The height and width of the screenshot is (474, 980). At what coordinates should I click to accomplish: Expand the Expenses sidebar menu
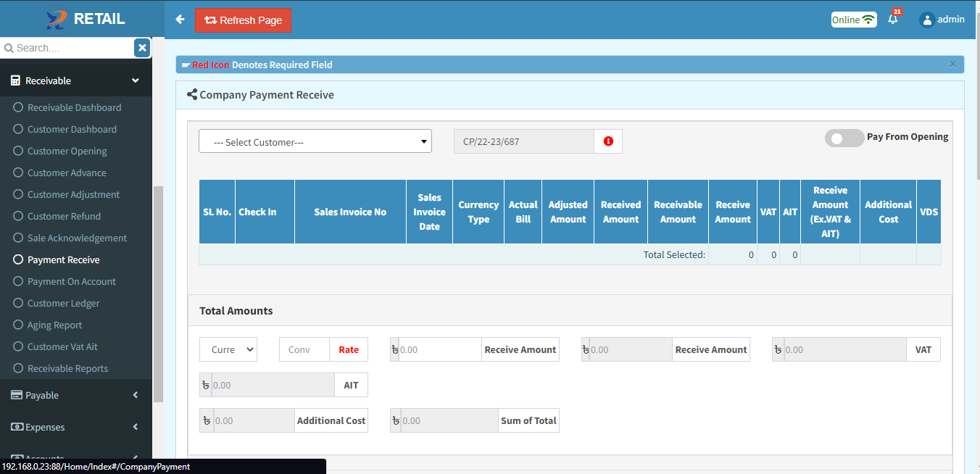click(135, 427)
